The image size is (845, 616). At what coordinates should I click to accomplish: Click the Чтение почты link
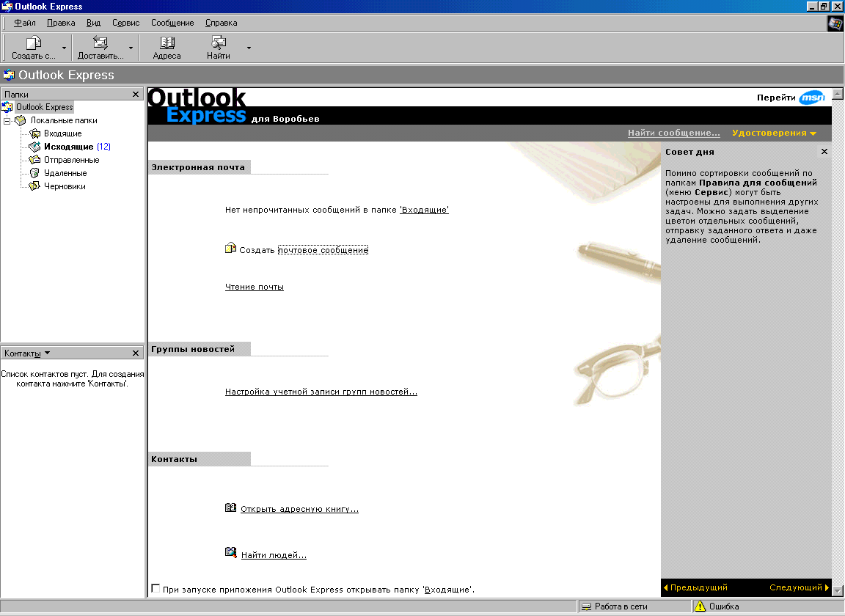point(255,287)
